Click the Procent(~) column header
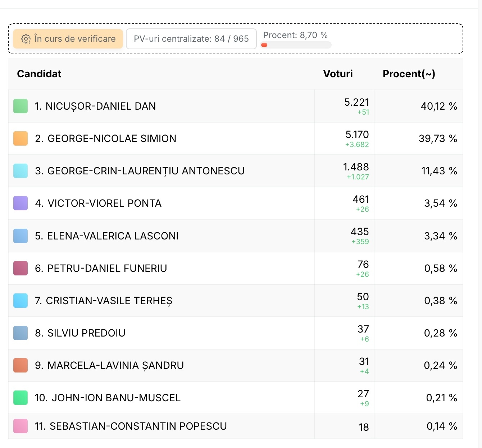This screenshot has height=448, width=482. 409,74
